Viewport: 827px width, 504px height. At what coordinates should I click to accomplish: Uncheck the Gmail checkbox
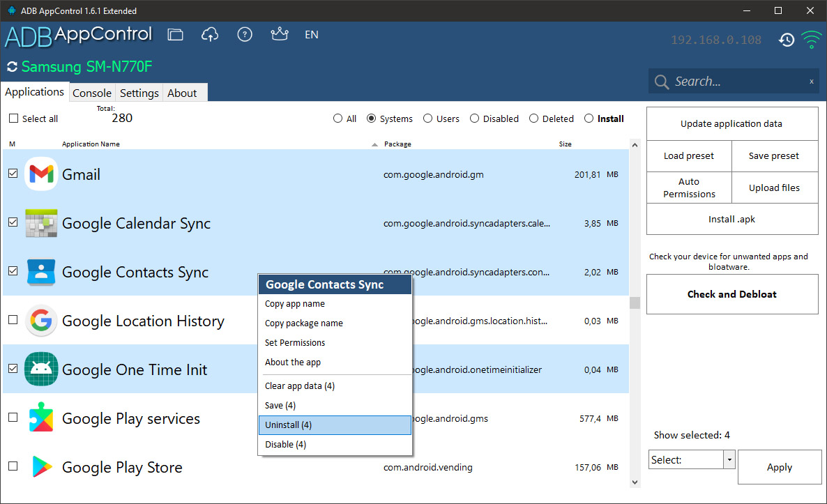click(x=13, y=174)
